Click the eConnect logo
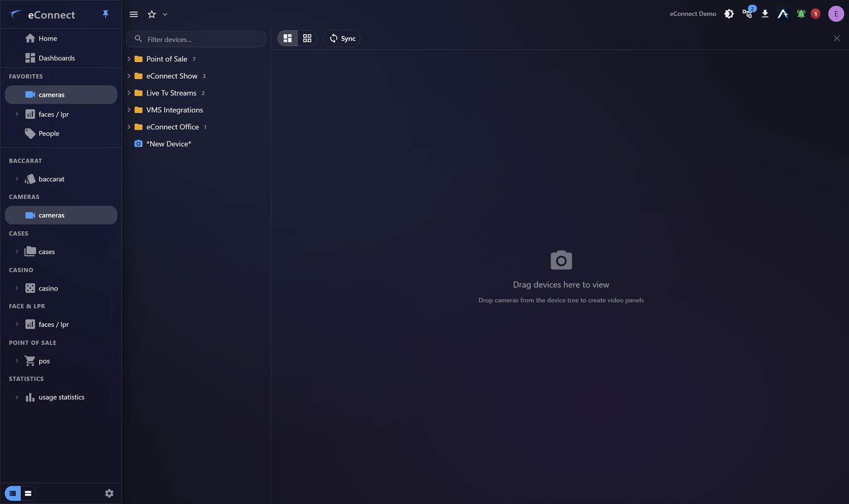Image resolution: width=849 pixels, height=504 pixels. point(42,15)
